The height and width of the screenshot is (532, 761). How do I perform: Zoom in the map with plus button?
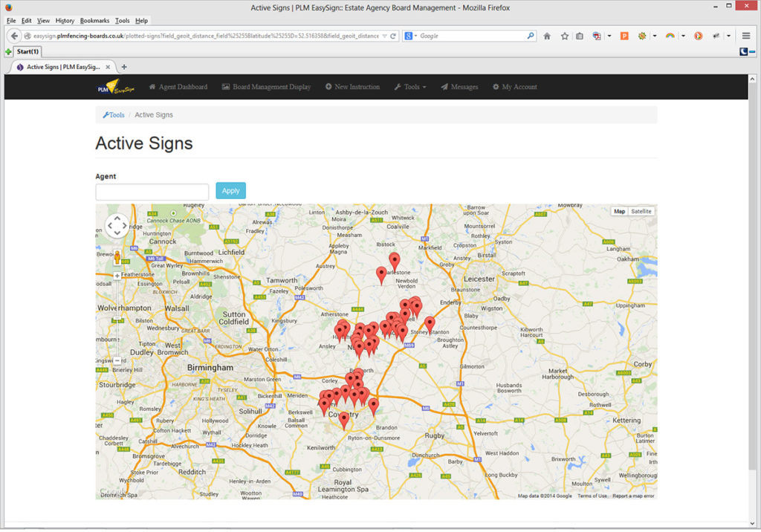[x=117, y=276]
